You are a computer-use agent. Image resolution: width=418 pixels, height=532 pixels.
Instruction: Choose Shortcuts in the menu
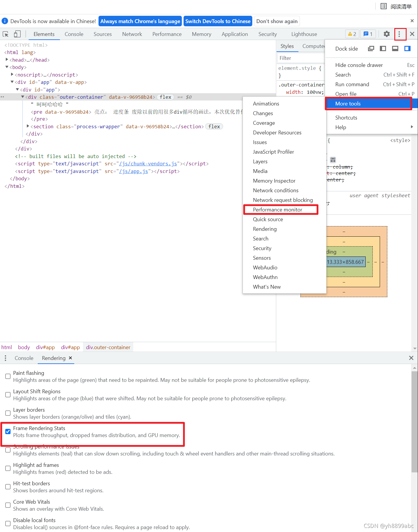coord(346,117)
